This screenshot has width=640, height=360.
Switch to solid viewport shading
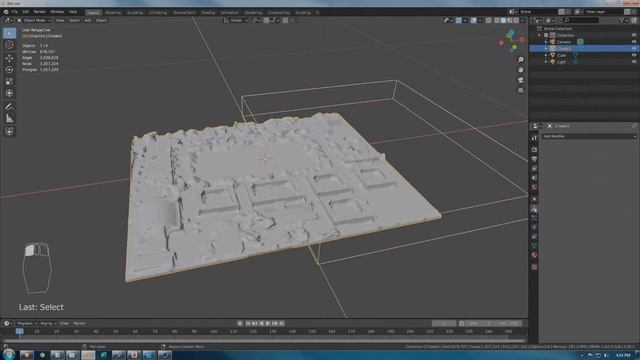pyautogui.click(x=503, y=20)
